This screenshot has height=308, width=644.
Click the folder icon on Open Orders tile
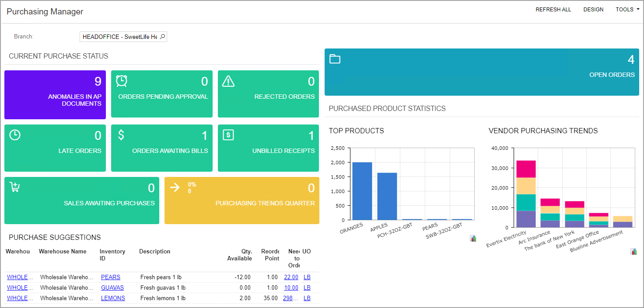(335, 59)
